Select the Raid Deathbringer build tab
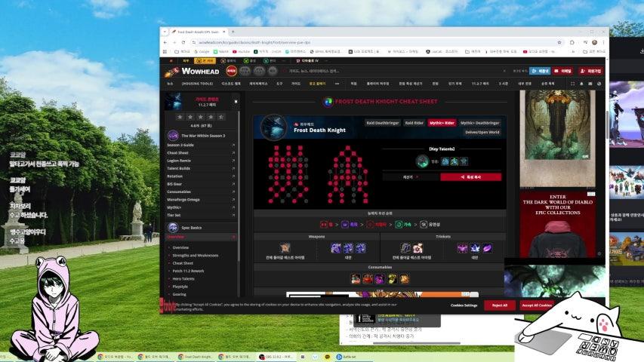Viewport: 644px width, 362px height. pos(383,123)
